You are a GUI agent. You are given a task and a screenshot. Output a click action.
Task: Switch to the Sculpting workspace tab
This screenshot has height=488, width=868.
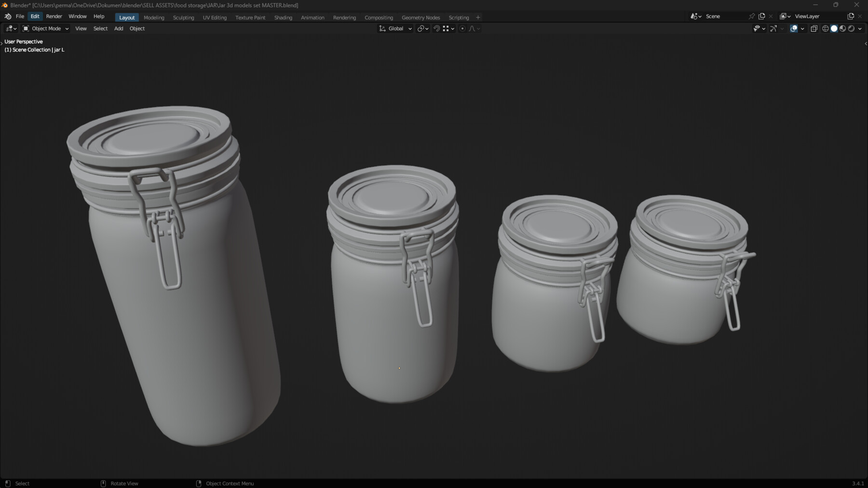click(184, 17)
